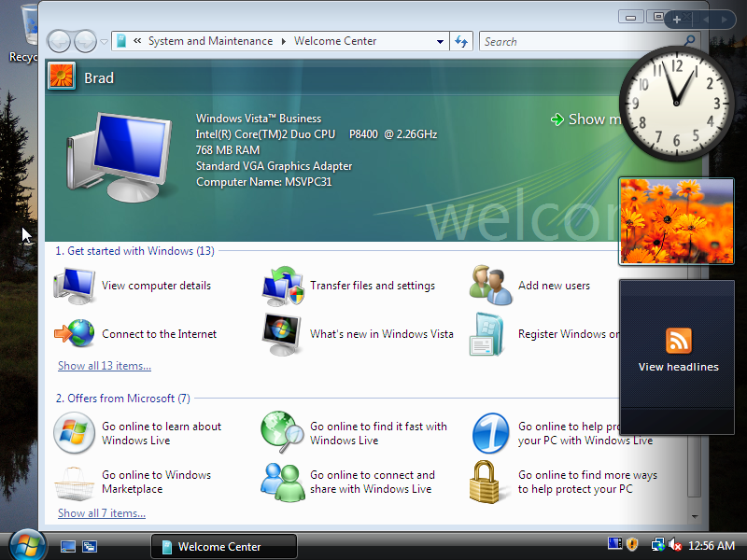747x560 pixels.
Task: Click Show Desktop quick launch icon
Action: (x=67, y=546)
